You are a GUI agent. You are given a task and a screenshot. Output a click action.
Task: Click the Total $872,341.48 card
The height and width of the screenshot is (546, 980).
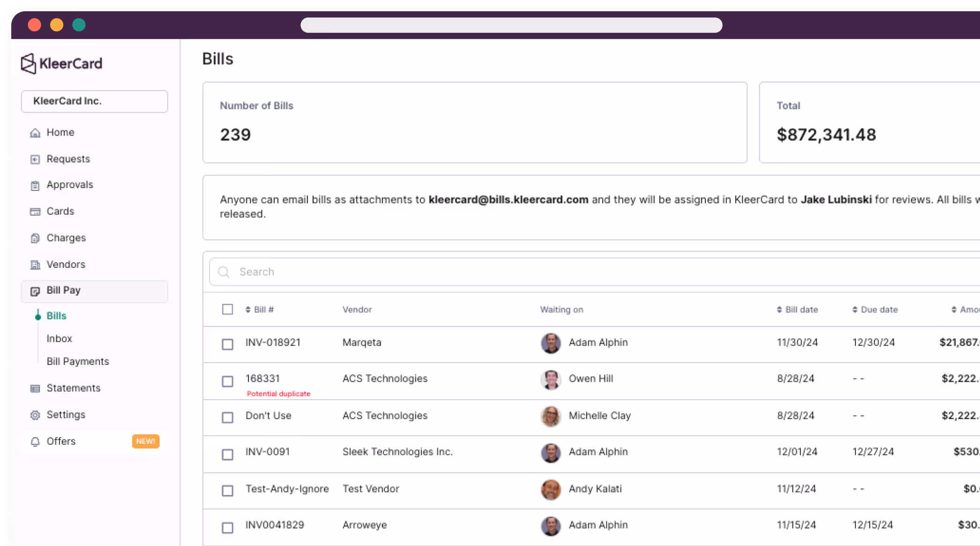pyautogui.click(x=870, y=122)
